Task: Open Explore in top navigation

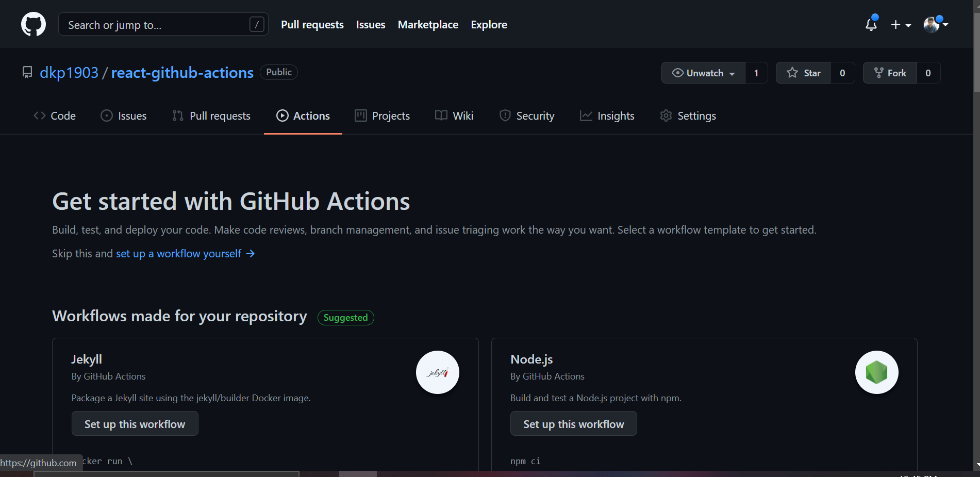Action: click(489, 25)
